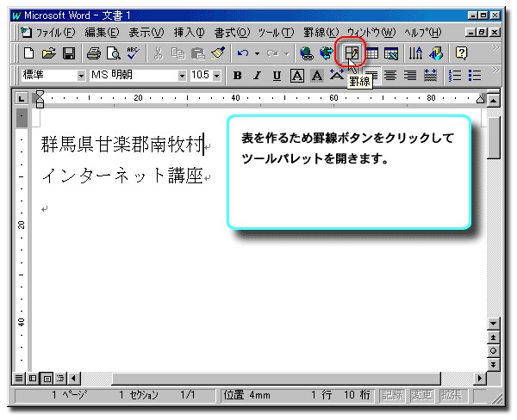Toggle bulleted list formatting
517x420 pixels.
point(475,76)
